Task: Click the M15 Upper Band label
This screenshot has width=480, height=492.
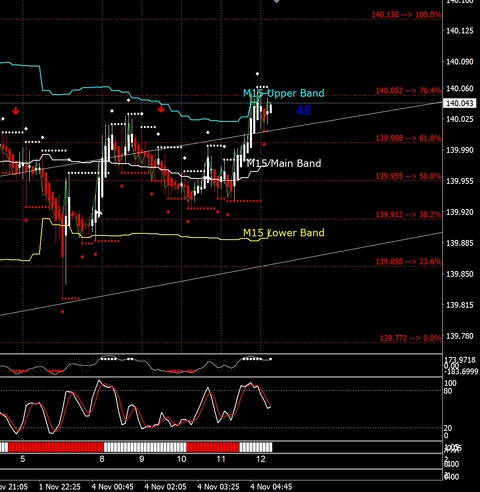Action: pyautogui.click(x=284, y=93)
